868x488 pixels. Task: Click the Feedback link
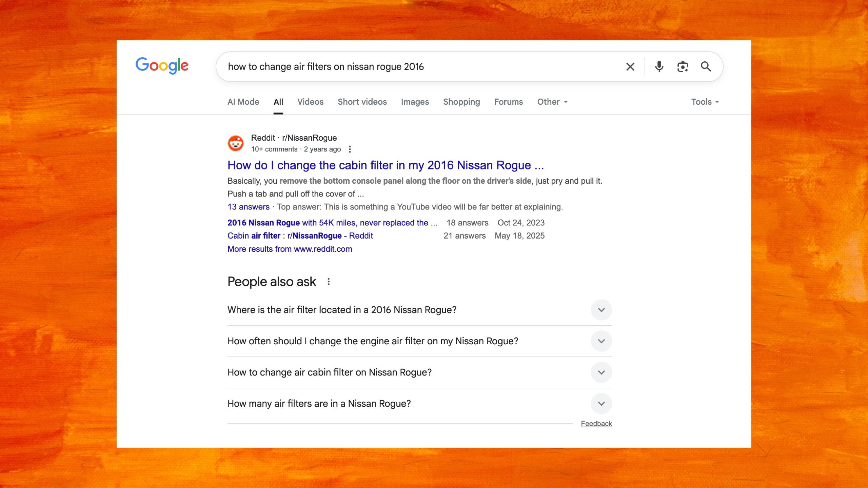596,424
